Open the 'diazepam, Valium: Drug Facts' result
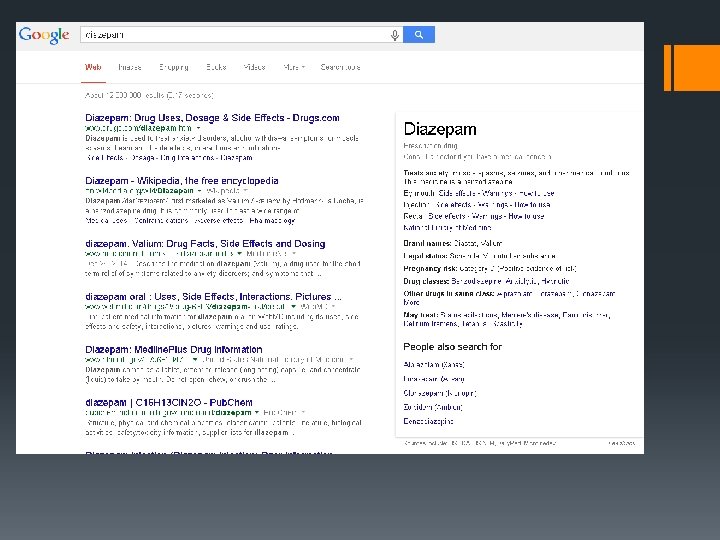 pyautogui.click(x=205, y=243)
